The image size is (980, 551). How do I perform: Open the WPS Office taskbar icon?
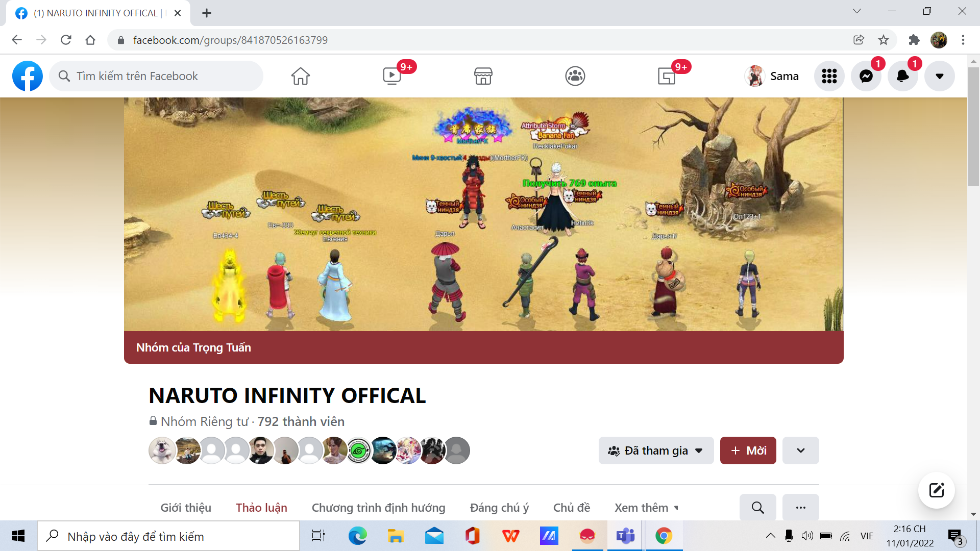(511, 536)
